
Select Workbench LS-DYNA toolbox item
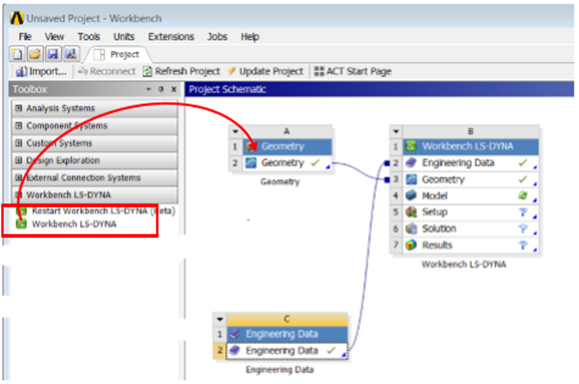(66, 224)
